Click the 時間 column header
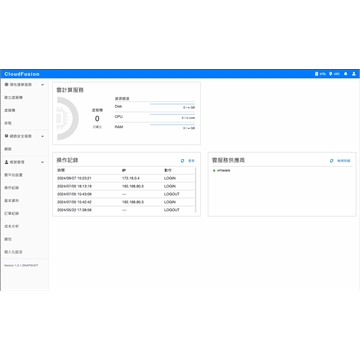Image resolution: width=360 pixels, height=360 pixels. tap(61, 170)
